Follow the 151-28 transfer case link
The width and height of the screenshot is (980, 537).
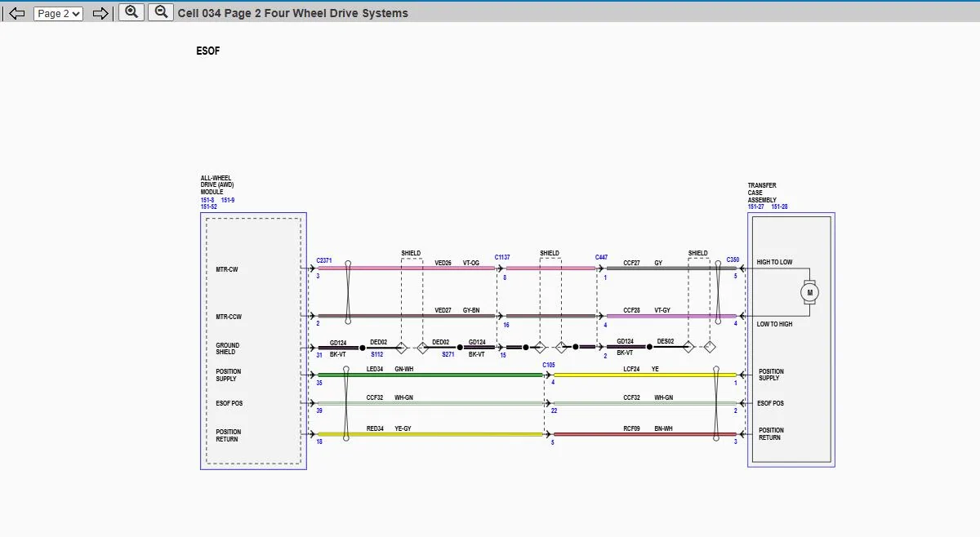click(780, 206)
